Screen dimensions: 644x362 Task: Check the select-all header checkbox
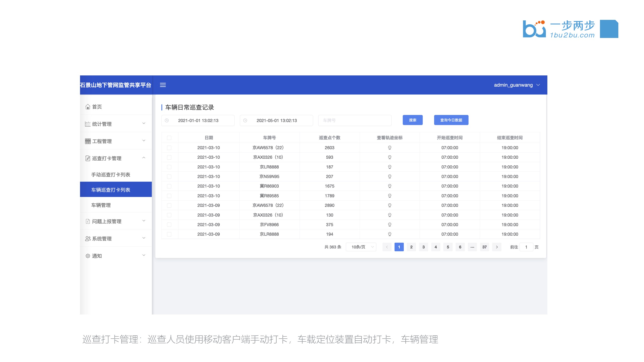coord(169,138)
